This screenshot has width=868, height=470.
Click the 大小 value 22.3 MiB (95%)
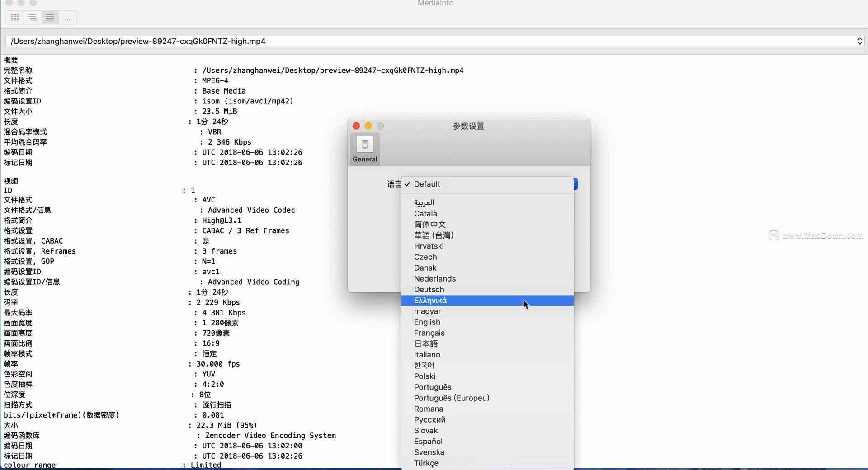[226, 425]
